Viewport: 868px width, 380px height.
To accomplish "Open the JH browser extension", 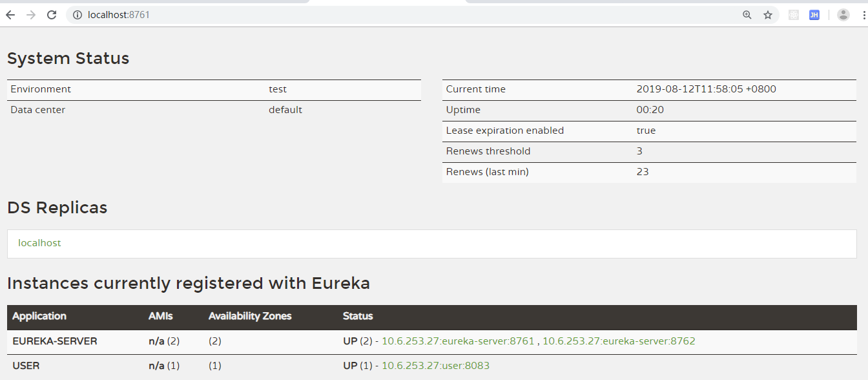I will (x=814, y=15).
